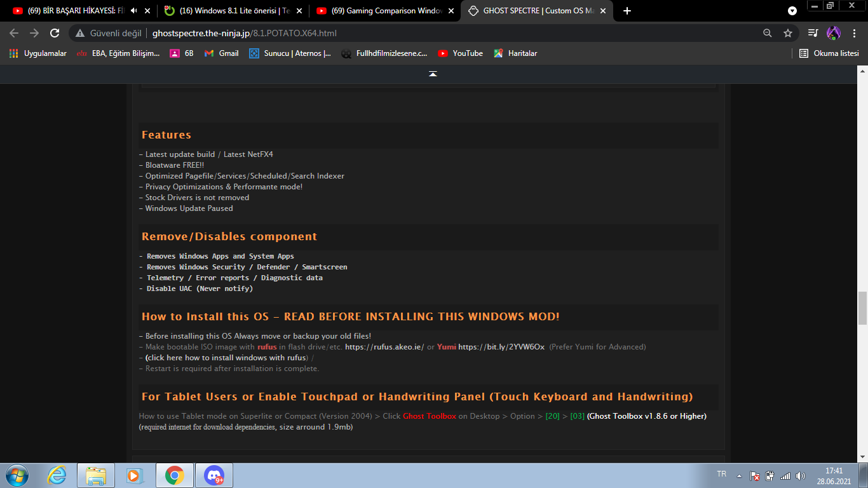Open the network signal tray icon

point(785,475)
